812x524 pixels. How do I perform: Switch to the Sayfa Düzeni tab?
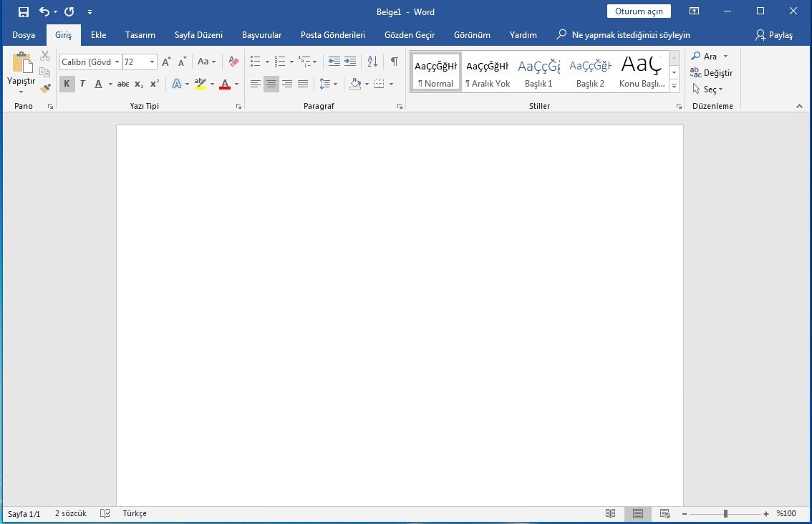click(x=198, y=35)
